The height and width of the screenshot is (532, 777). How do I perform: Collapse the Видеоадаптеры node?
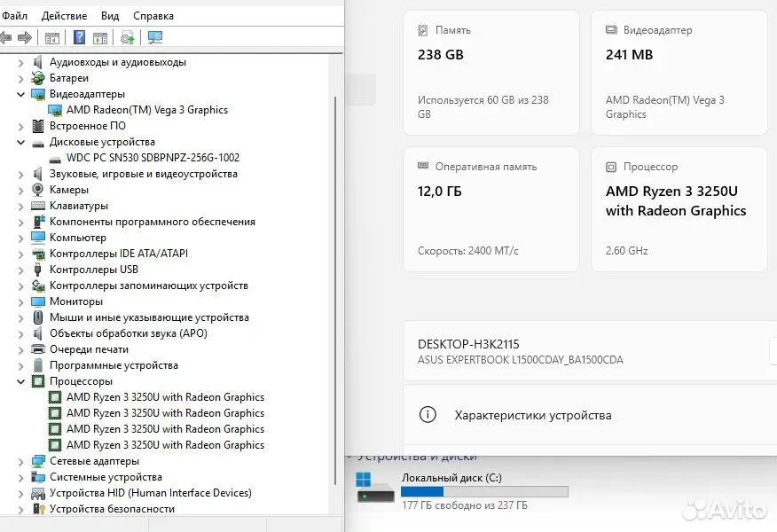coord(20,94)
